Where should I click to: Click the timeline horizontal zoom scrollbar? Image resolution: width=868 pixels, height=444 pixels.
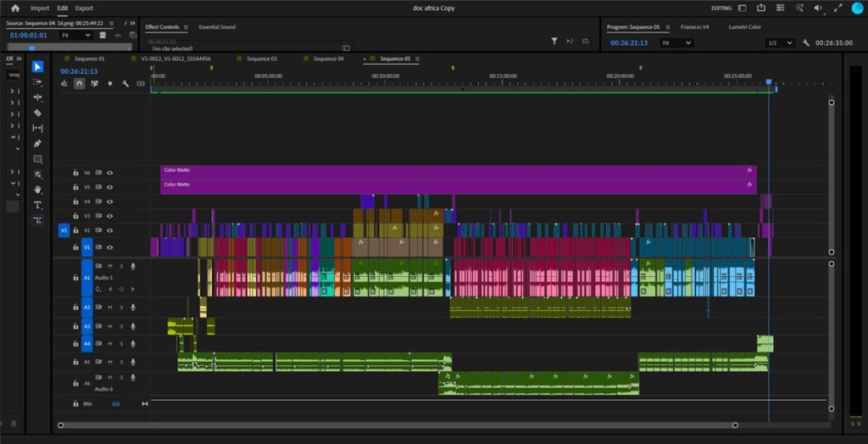pyautogui.click(x=398, y=425)
